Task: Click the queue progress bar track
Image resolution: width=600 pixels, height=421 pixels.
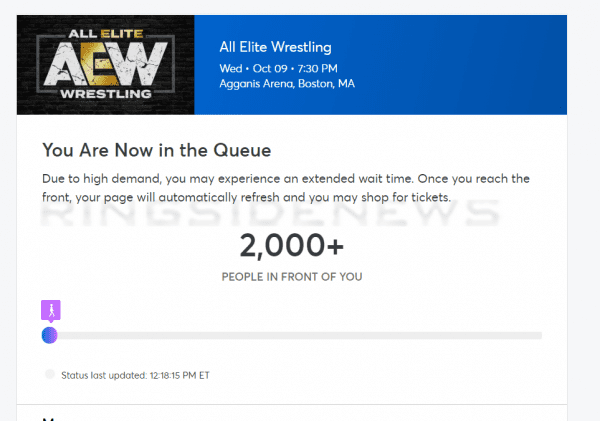Action: pos(300,335)
